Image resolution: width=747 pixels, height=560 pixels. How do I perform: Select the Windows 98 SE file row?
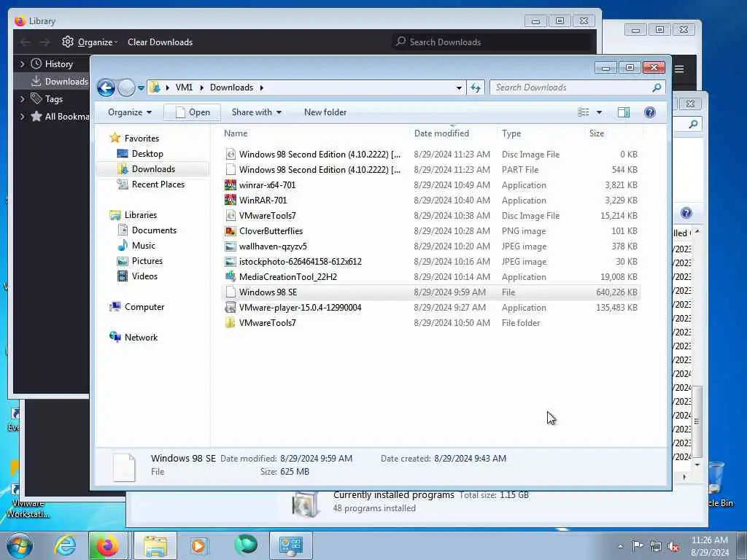pos(430,292)
